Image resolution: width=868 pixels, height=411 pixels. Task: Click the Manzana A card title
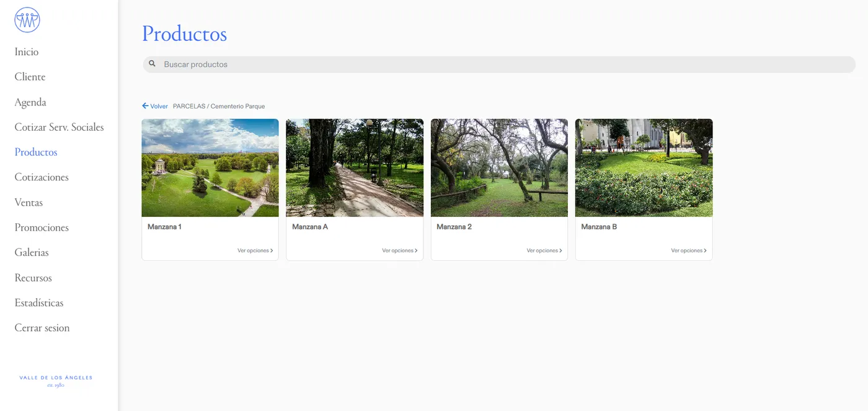pyautogui.click(x=310, y=227)
